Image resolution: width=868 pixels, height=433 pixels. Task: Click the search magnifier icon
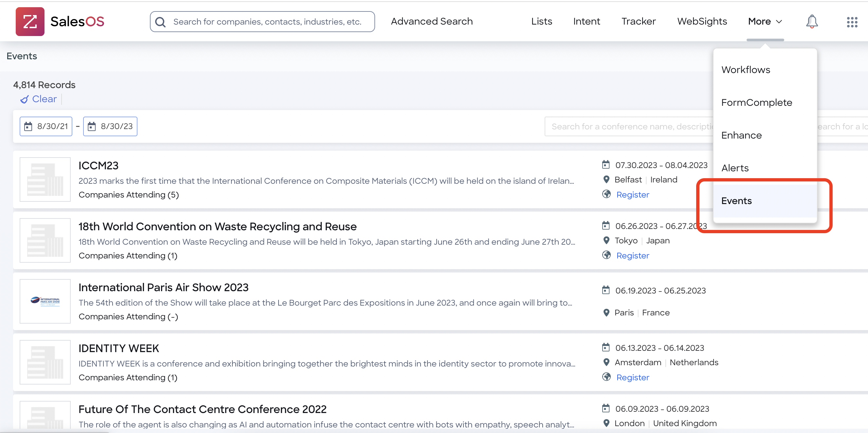pos(160,22)
